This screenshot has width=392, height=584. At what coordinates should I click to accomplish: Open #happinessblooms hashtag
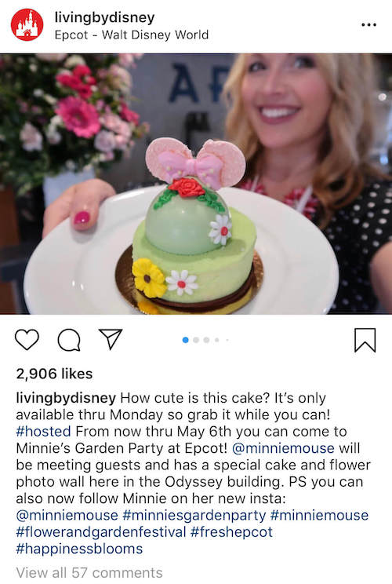point(79,549)
